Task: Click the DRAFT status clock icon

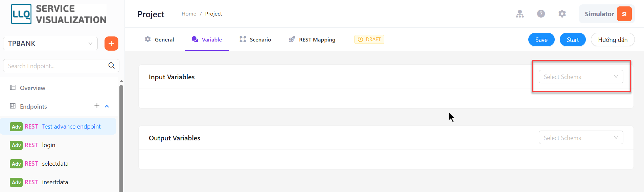Action: tap(361, 39)
